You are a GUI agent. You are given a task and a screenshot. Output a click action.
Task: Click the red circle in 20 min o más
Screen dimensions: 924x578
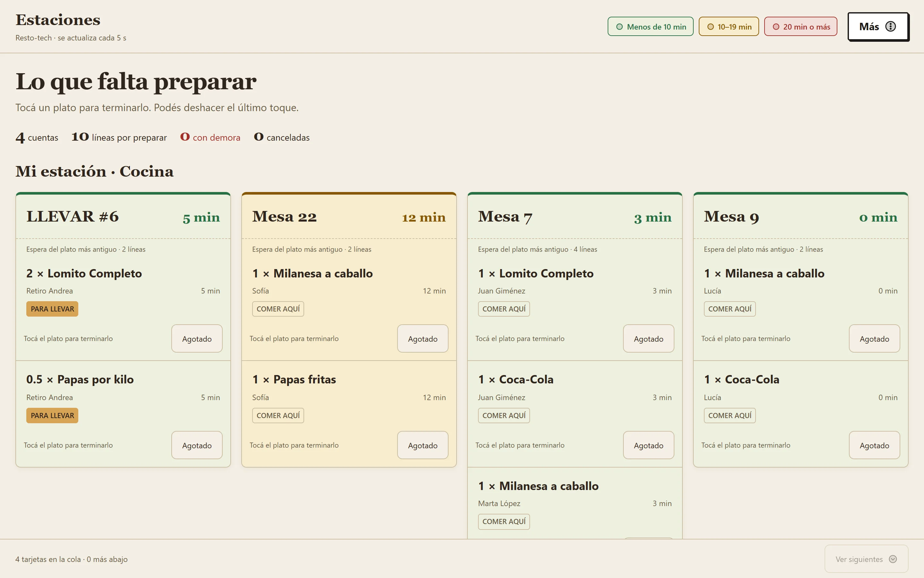pyautogui.click(x=776, y=27)
